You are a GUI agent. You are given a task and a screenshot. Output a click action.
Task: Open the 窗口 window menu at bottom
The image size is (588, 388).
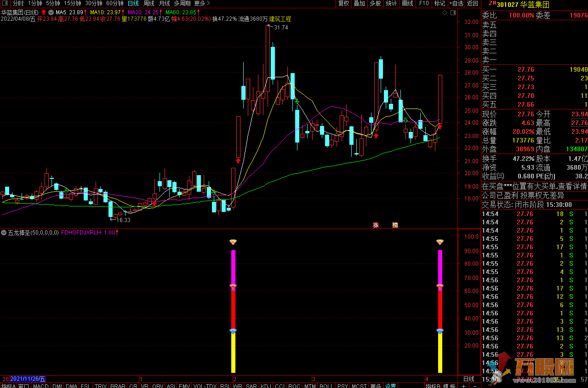[x=24, y=386]
